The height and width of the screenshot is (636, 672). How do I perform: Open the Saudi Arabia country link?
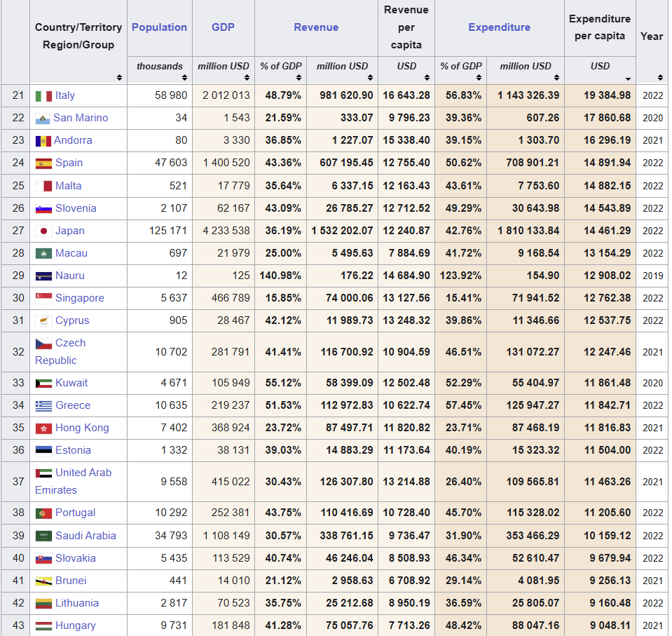pos(85,536)
